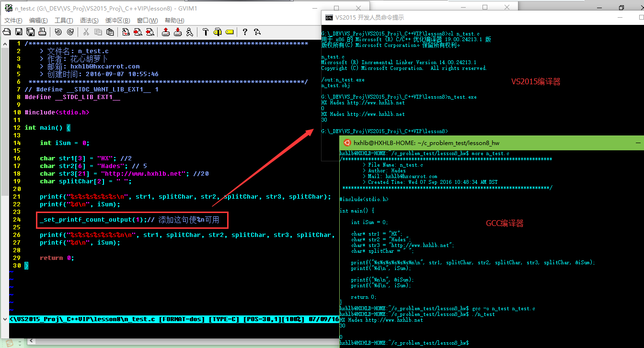Viewport: 644px width, 348px height.
Task: Click the green Ubuntu terminal title bar
Action: pos(479,143)
